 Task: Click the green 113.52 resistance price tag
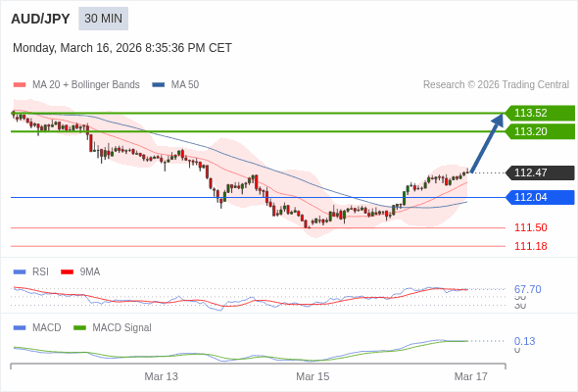pos(540,113)
